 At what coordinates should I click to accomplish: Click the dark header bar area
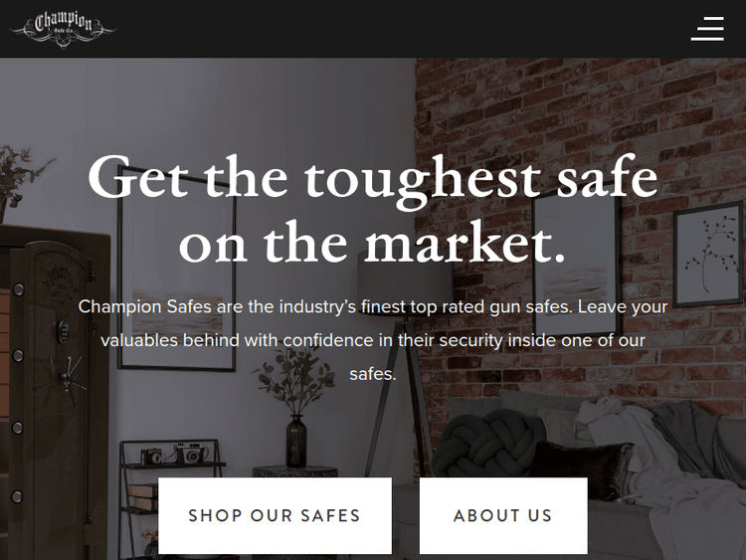[x=373, y=29]
